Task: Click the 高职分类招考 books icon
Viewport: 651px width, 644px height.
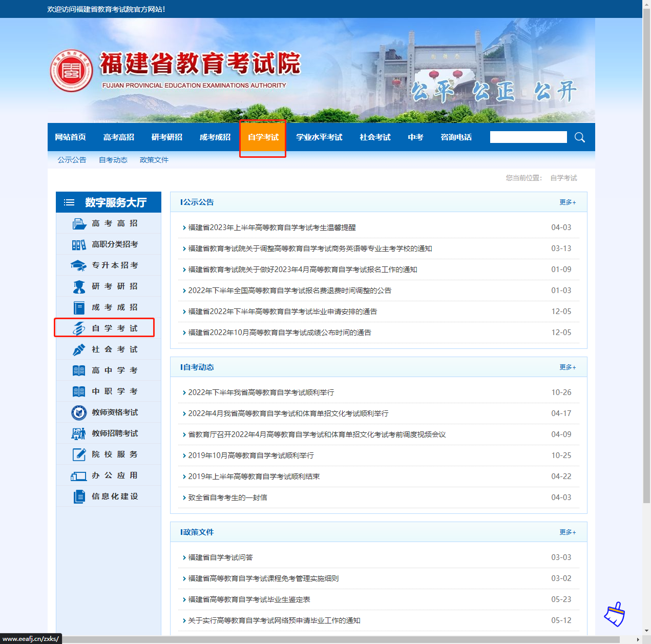Action: coord(79,245)
